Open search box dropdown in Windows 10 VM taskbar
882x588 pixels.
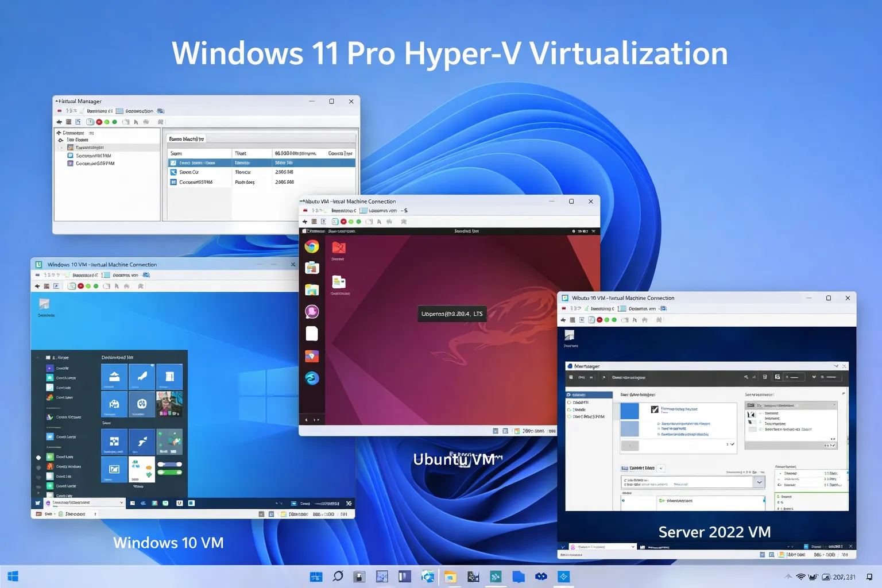pyautogui.click(x=121, y=503)
